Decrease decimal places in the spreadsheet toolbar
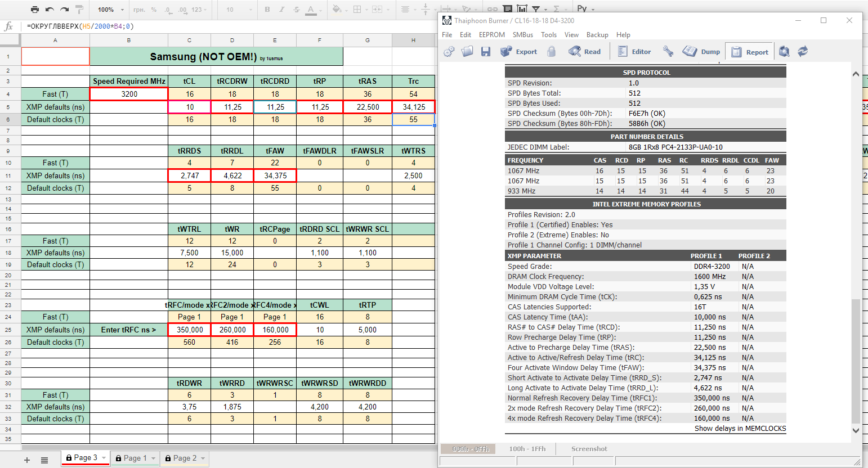This screenshot has width=868, height=468. point(168,10)
